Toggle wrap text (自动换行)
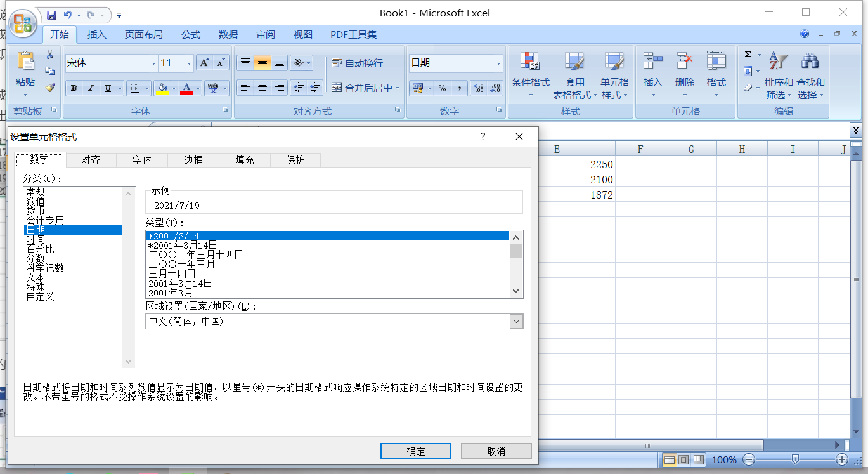Screen dimensions: 868x474 (357, 63)
